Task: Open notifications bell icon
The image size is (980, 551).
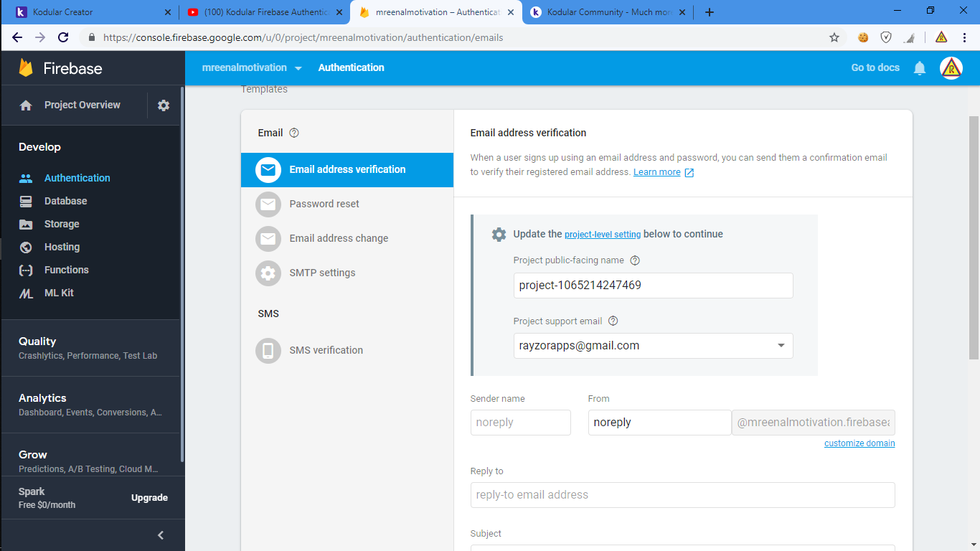Action: pos(920,68)
